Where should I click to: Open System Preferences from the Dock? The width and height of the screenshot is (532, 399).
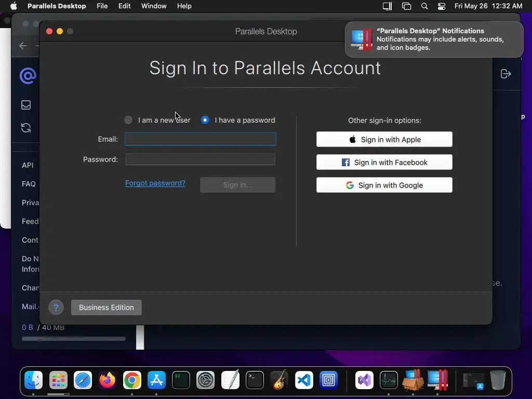[206, 380]
